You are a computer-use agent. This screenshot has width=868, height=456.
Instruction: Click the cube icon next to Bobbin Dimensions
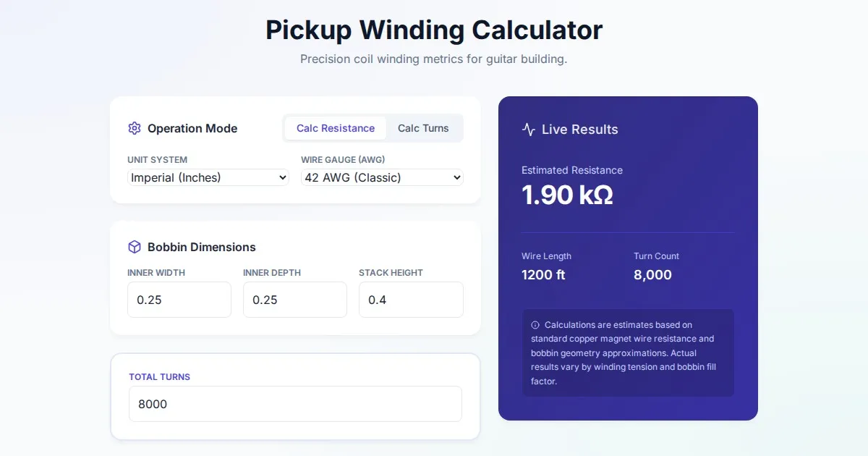pyautogui.click(x=134, y=247)
